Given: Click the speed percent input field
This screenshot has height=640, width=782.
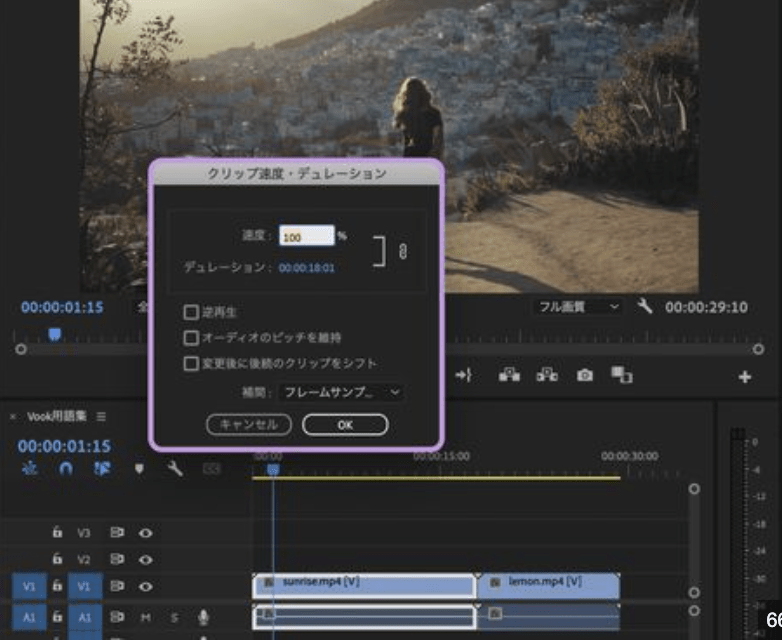Looking at the screenshot, I should tap(306, 237).
